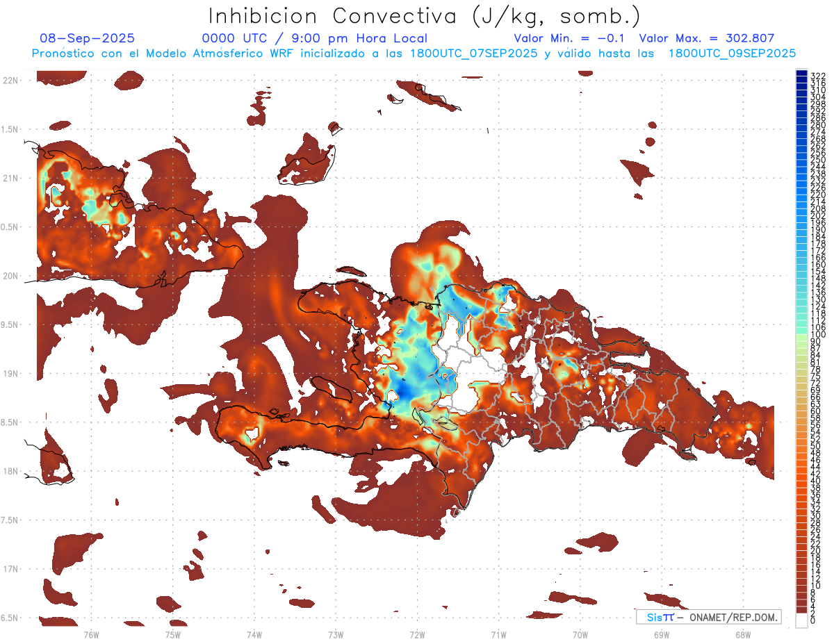Viewport: 834px width, 644px height.
Task: Click the colour scale value '81'
Action: coord(816,363)
